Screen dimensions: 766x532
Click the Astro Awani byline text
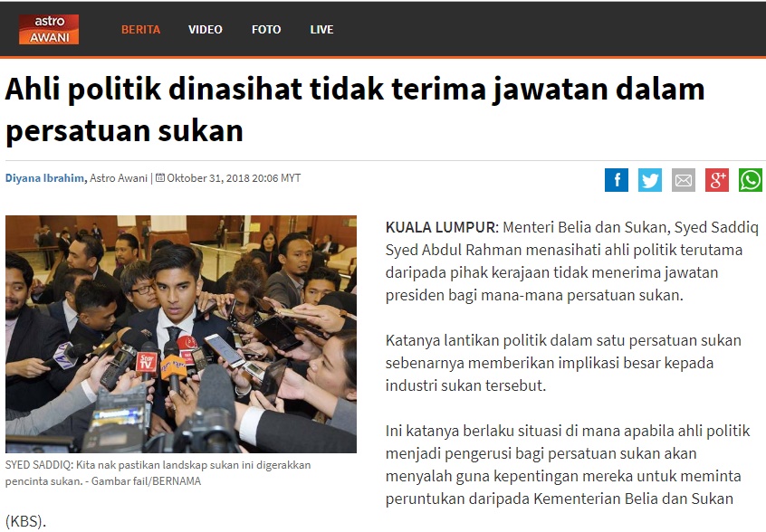pyautogui.click(x=119, y=178)
